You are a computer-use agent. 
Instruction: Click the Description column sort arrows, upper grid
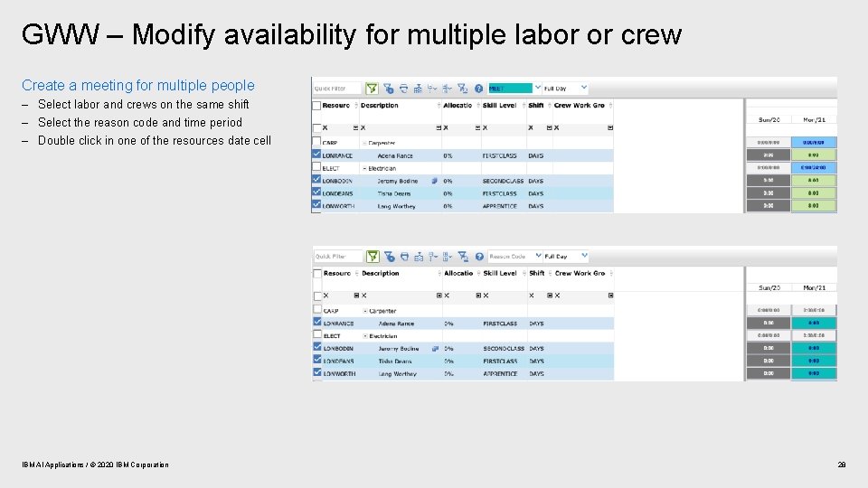[439, 105]
